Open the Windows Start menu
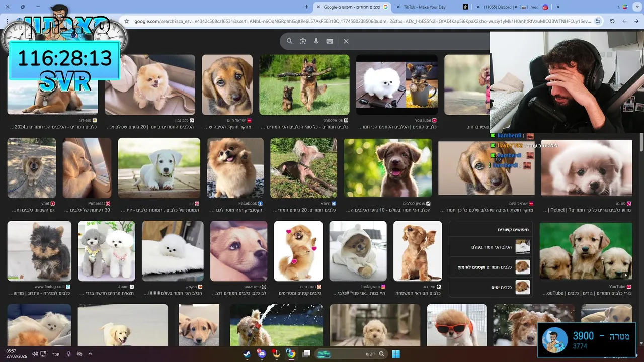The width and height of the screenshot is (644, 362). pos(395,354)
